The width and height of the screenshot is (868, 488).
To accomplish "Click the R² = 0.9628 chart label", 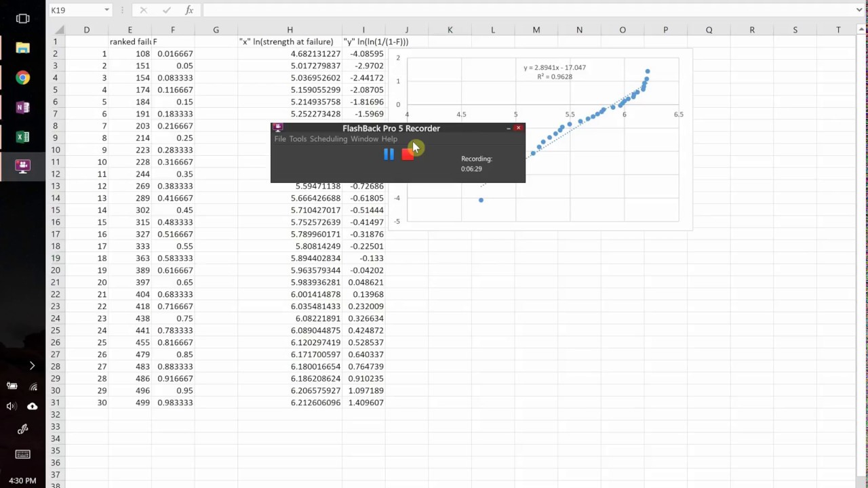I will [x=555, y=77].
